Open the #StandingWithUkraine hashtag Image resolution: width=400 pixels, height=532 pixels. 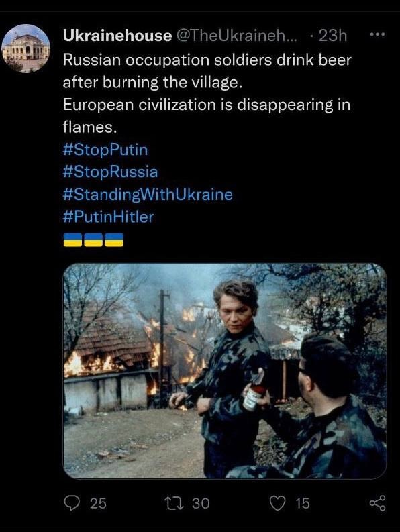pyautogui.click(x=148, y=195)
